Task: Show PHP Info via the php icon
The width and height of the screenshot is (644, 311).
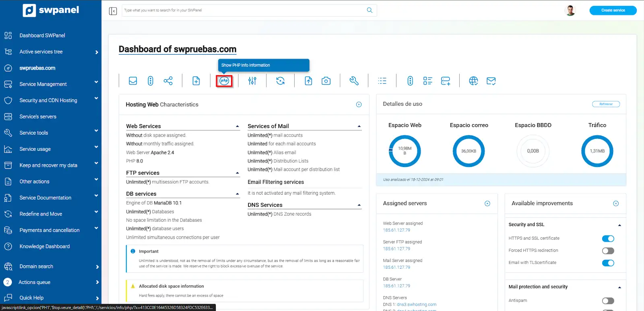Action: point(224,81)
